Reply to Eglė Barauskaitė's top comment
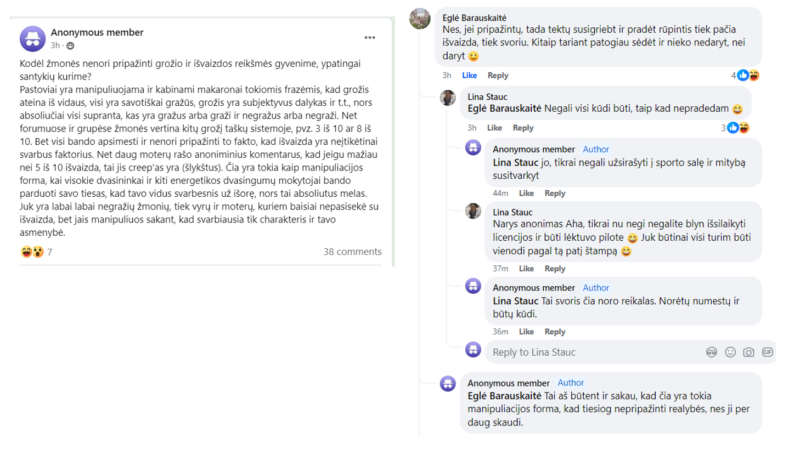The height and width of the screenshot is (455, 800). coord(497,75)
